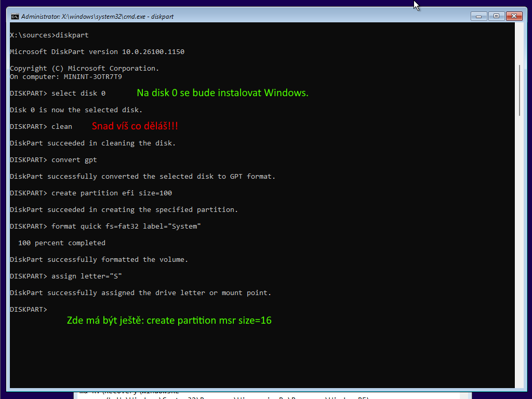
Task: Click 'assign letter="S"' command
Action: tap(87, 276)
